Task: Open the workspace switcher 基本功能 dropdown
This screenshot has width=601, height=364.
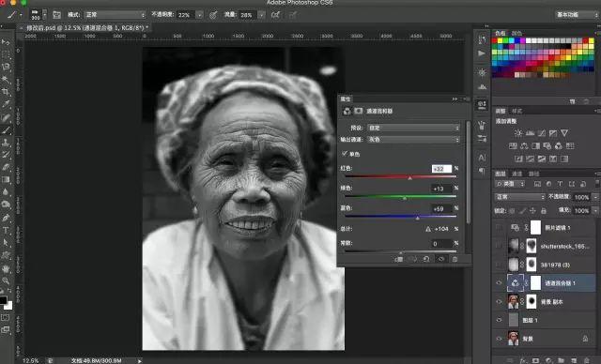Action: [577, 15]
